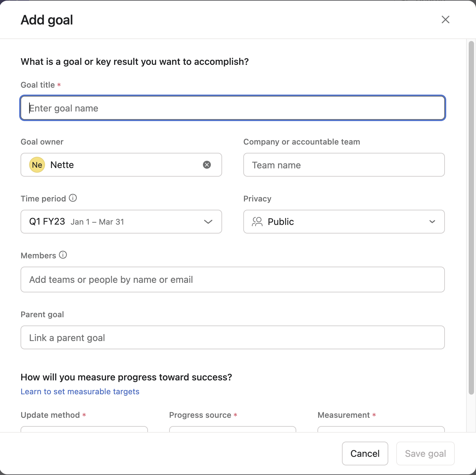This screenshot has height=475, width=476.
Task: Click the chevron arrow in Time period field
Action: pos(208,222)
